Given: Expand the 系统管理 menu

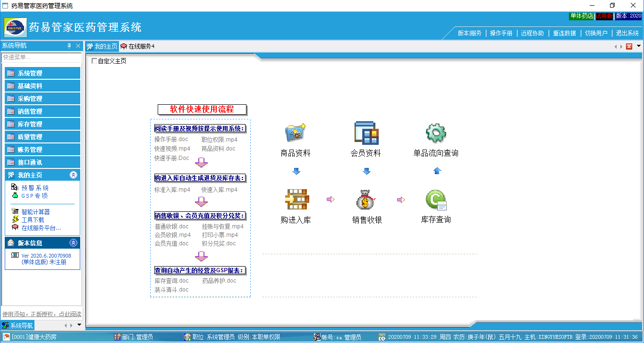Looking at the screenshot, I should [x=42, y=73].
